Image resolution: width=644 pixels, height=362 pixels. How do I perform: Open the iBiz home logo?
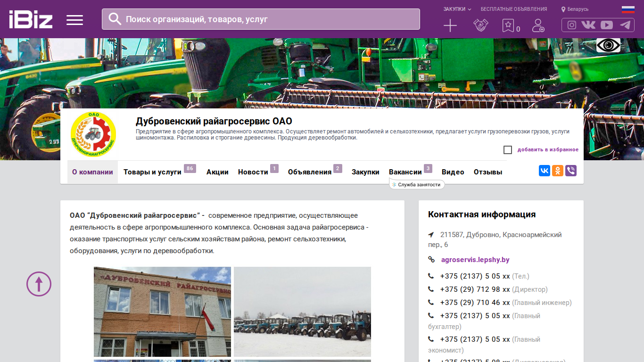(31, 19)
